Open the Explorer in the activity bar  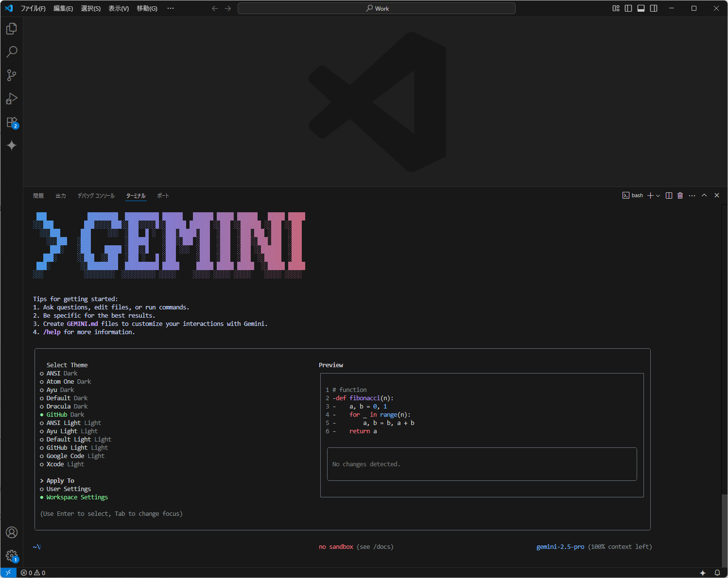(x=11, y=28)
